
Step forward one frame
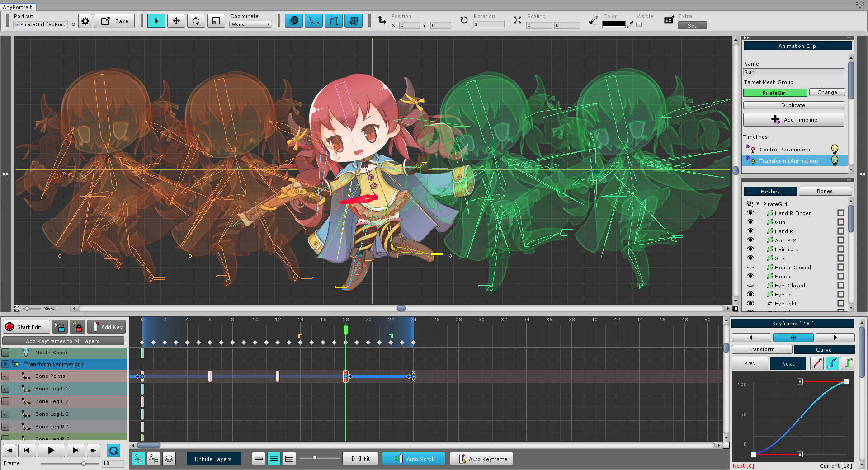tap(75, 450)
